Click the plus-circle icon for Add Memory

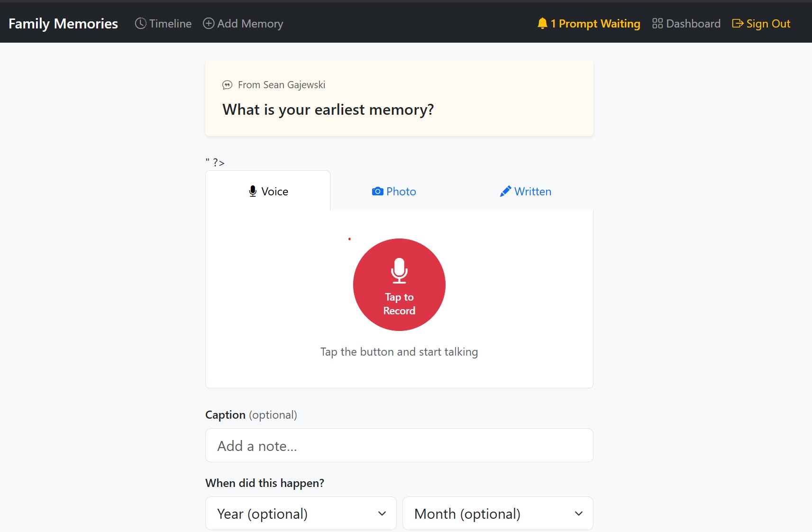pos(209,23)
